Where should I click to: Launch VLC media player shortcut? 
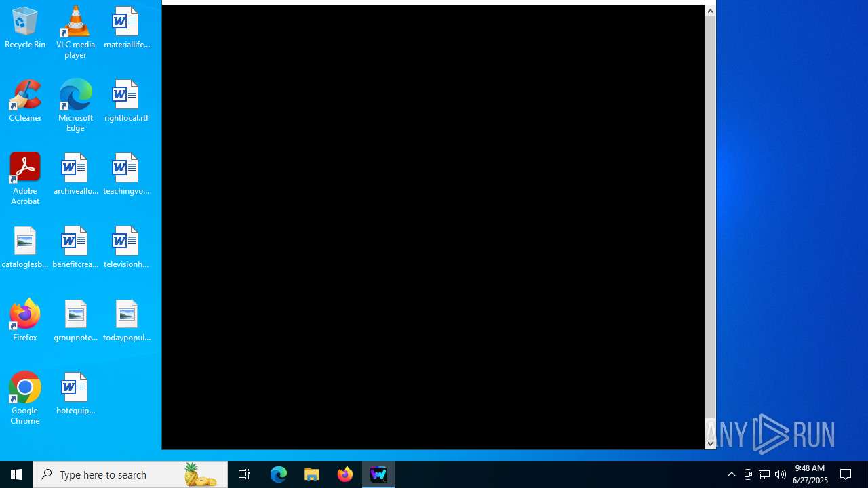[x=75, y=33]
